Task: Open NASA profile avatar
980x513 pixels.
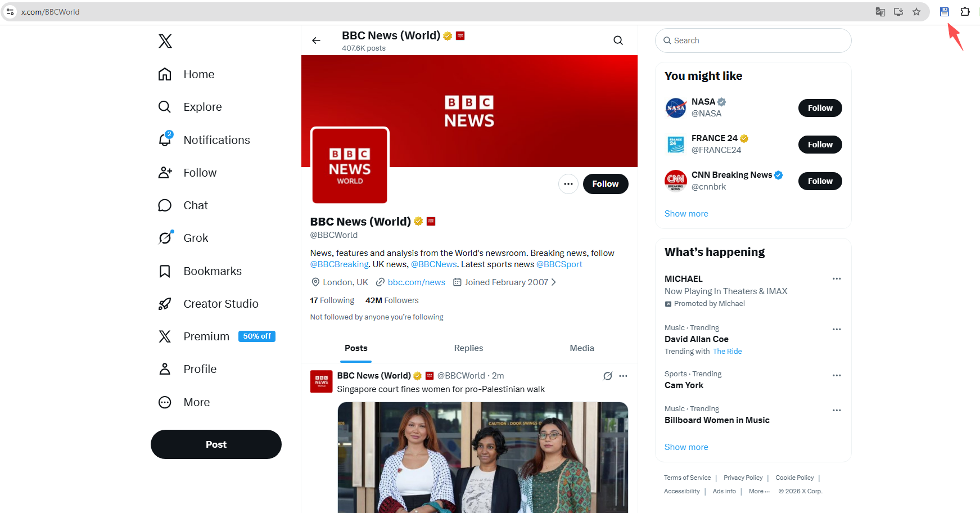Action: 676,108
